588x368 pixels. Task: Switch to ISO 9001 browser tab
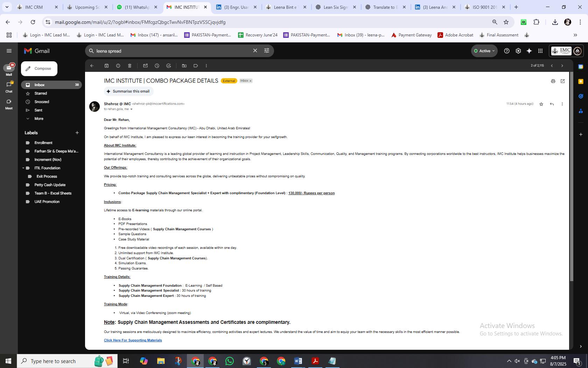484,7
